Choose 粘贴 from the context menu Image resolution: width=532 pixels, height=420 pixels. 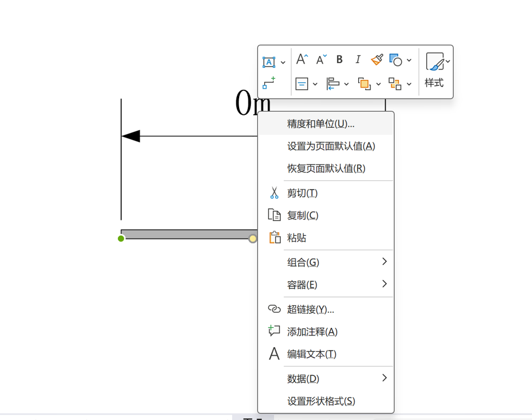tap(325, 237)
